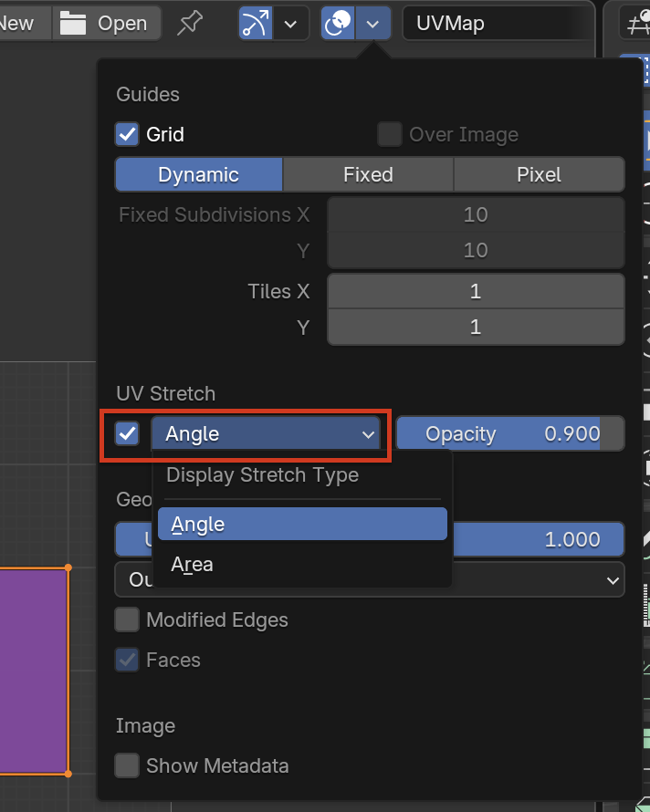The width and height of the screenshot is (650, 812).
Task: Select Area from the stretch type list
Action: pyautogui.click(x=192, y=565)
